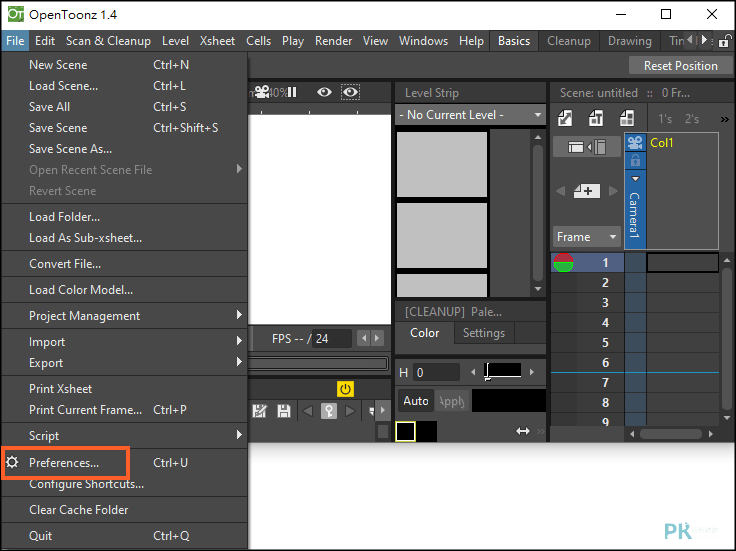Click the camera stand view eye icon
Screen dimensions: 736x551
324,92
